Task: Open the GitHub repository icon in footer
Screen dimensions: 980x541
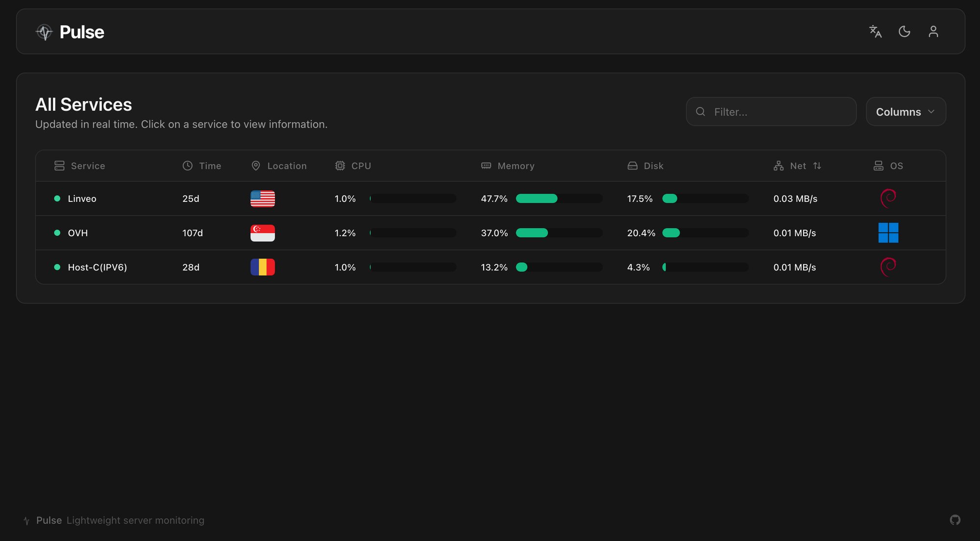Action: 955,520
